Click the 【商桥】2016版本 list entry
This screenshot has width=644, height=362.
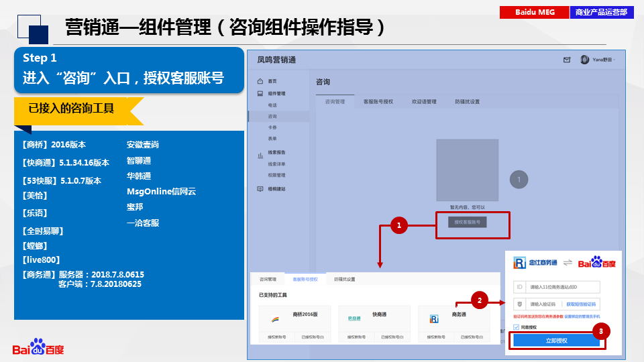click(54, 145)
